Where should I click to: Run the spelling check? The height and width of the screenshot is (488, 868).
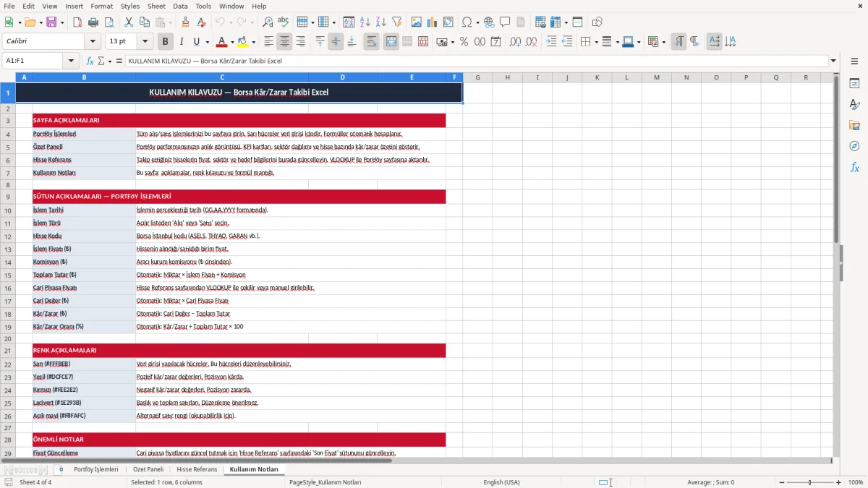284,22
